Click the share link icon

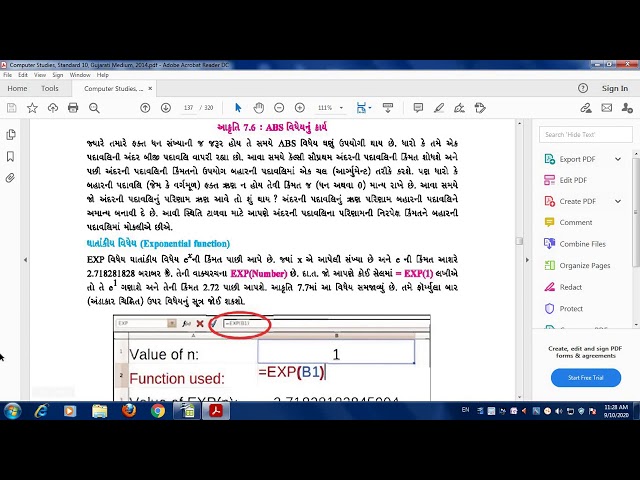click(586, 108)
